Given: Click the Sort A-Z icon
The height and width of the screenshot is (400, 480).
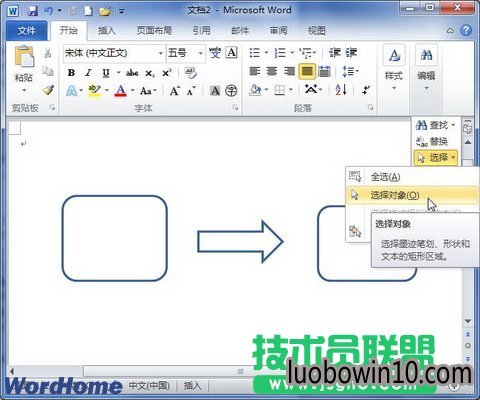Looking at the screenshot, I should coord(341,89).
